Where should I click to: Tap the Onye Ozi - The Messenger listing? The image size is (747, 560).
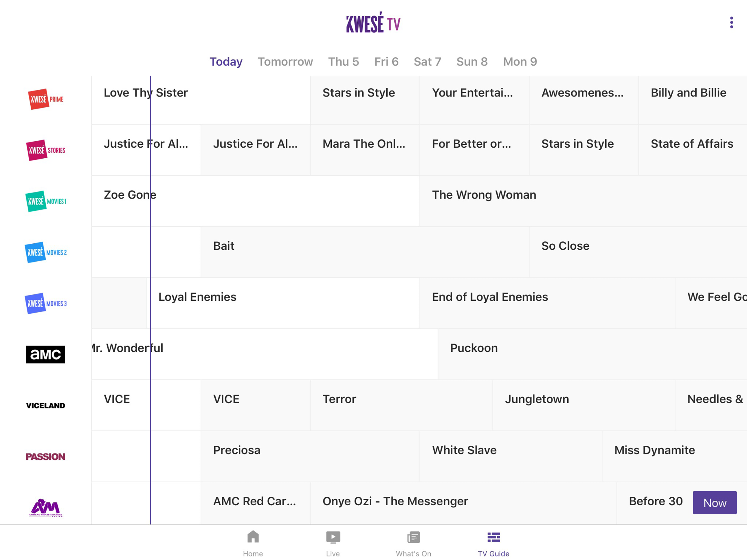[x=463, y=503]
